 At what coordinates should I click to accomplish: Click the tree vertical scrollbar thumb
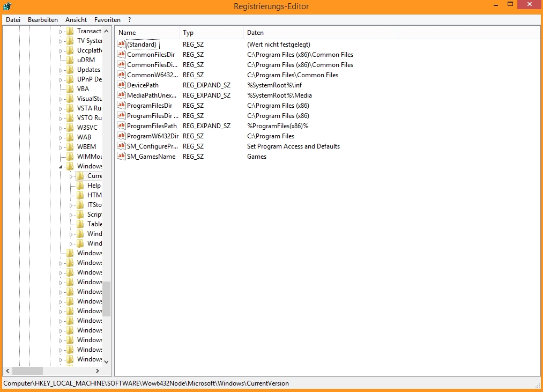107,299
